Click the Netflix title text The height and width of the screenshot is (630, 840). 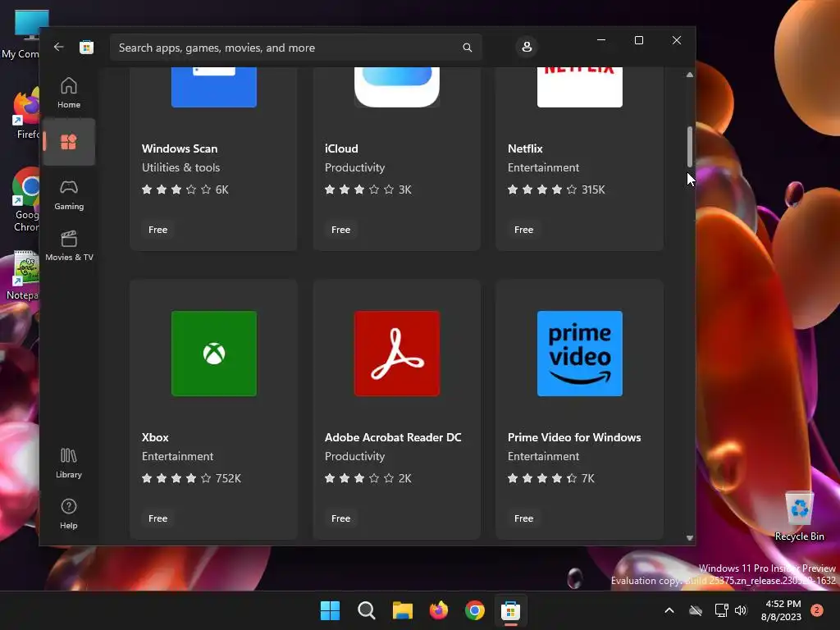[x=525, y=148]
